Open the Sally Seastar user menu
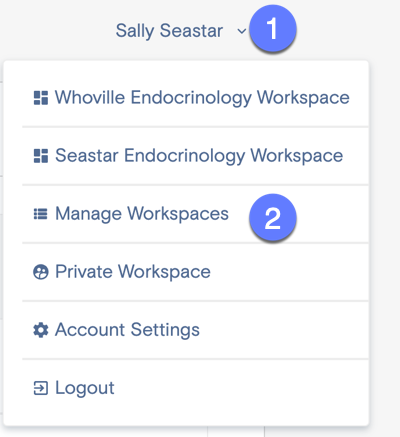Screen dimensions: 400x437 [169, 31]
